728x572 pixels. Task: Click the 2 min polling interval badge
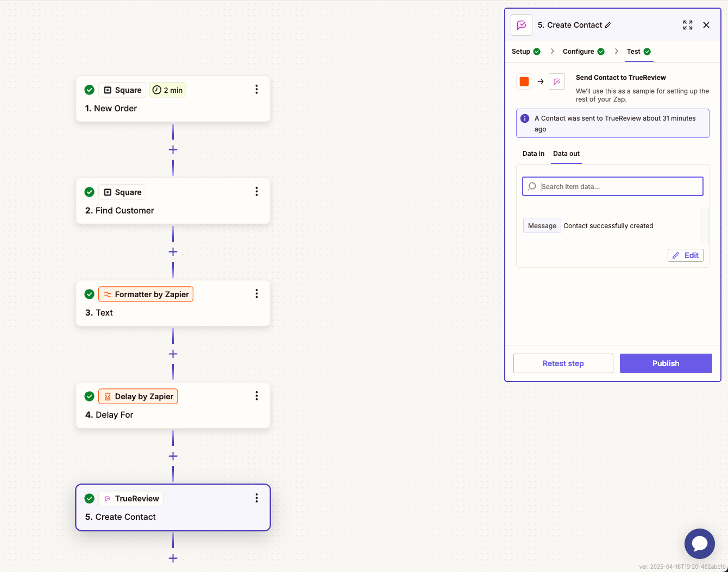coord(167,90)
